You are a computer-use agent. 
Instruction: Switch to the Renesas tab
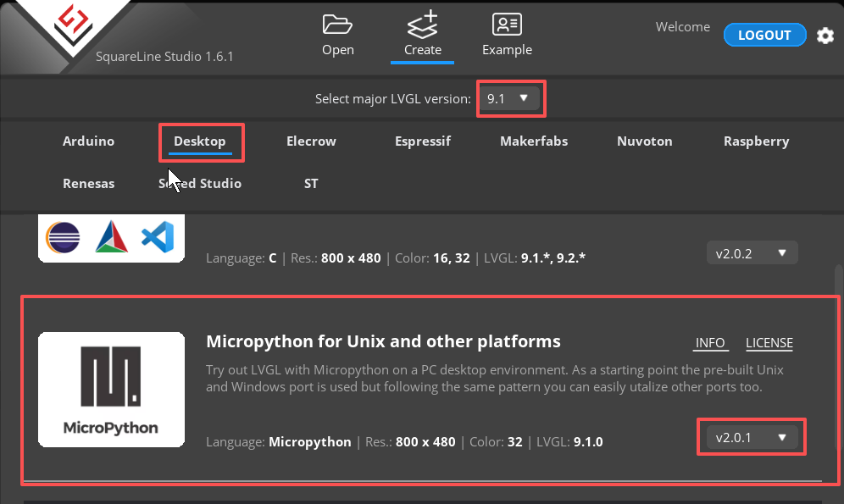88,184
